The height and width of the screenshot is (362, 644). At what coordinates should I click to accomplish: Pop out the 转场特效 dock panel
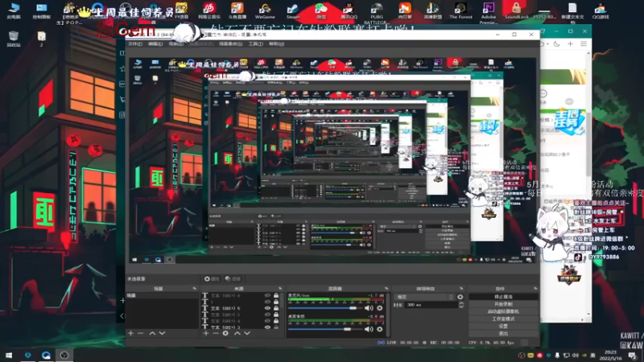click(x=460, y=289)
